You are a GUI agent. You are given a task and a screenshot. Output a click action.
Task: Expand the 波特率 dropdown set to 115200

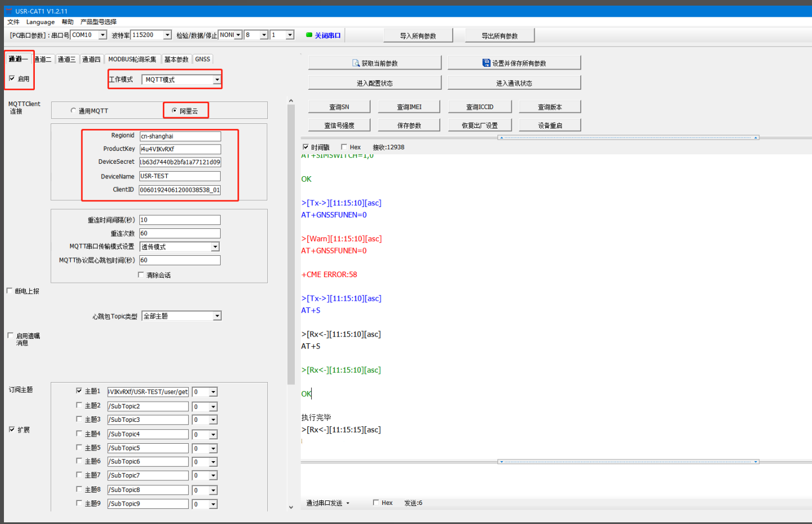click(167, 35)
